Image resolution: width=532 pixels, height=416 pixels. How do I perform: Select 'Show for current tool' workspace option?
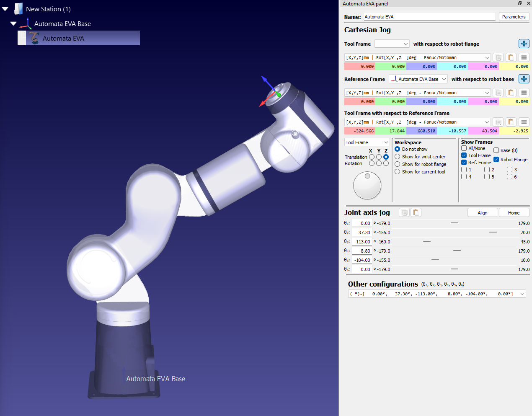(x=398, y=172)
